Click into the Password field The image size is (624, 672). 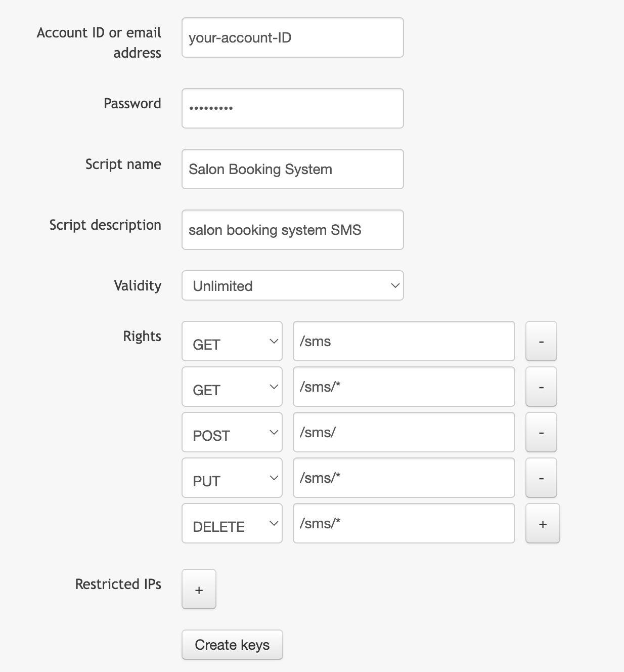(x=293, y=108)
